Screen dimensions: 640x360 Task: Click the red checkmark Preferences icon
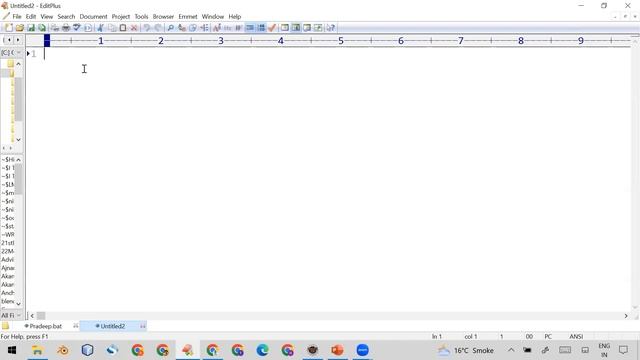tap(272, 28)
